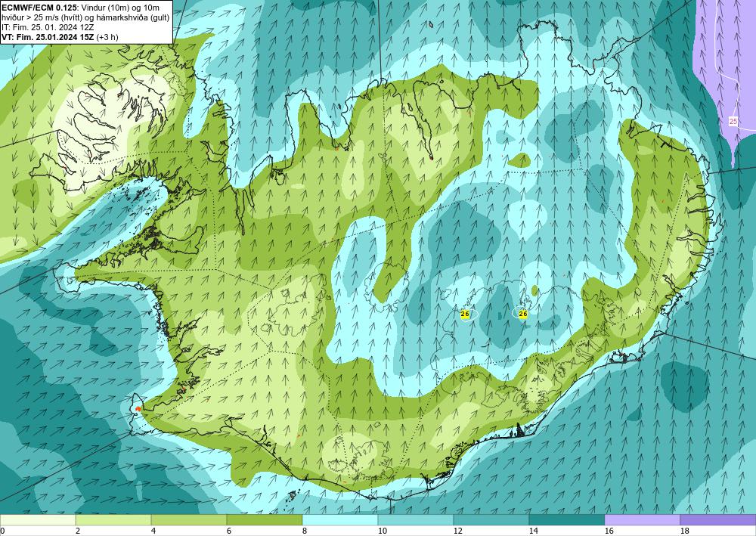Click the legend scale value 16
756x536 pixels.
(609, 531)
